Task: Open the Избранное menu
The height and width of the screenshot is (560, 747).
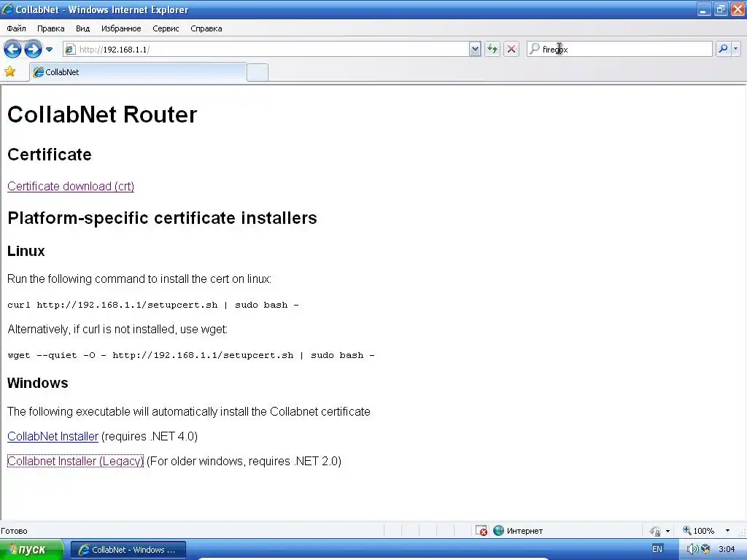Action: pyautogui.click(x=121, y=28)
